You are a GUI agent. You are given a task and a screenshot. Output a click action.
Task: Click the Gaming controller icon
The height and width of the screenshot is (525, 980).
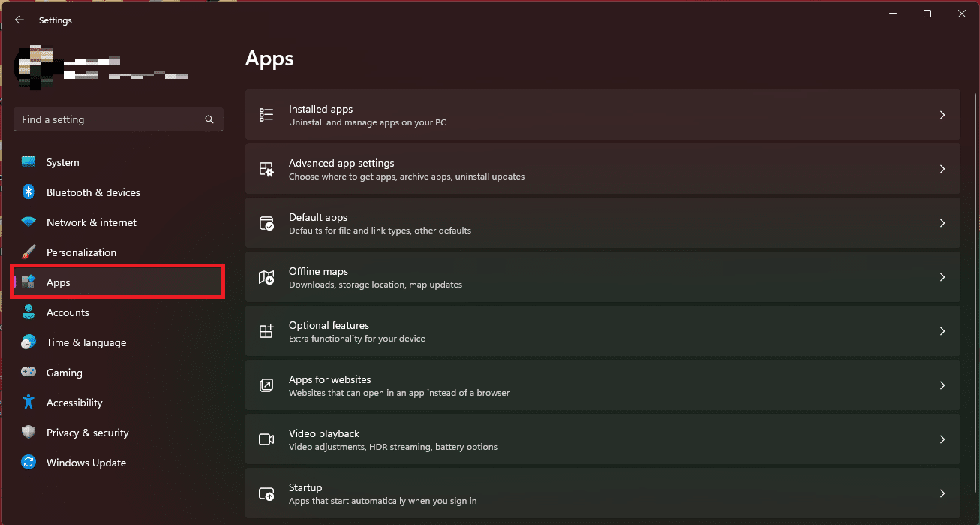[x=29, y=372]
